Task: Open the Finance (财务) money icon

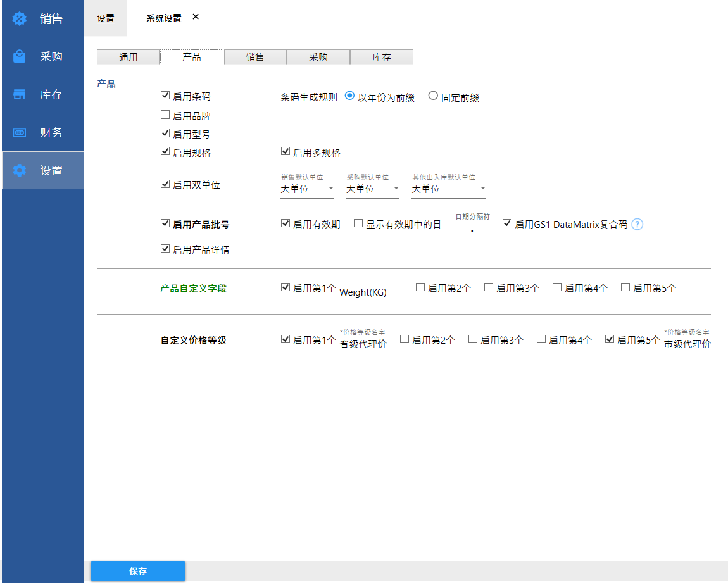Action: click(20, 133)
